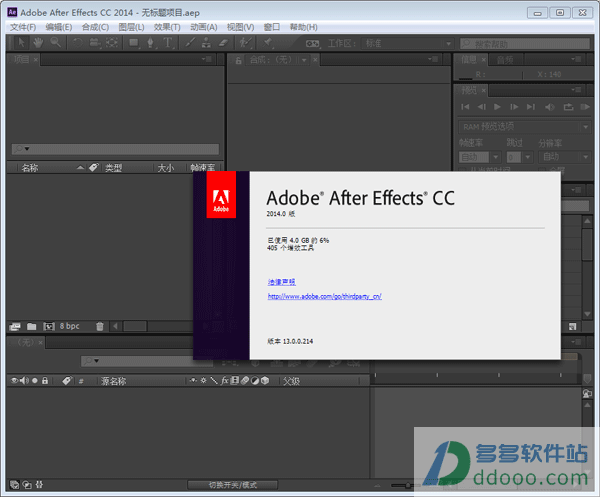The height and width of the screenshot is (497, 600).
Task: Click the adjustment layer switch column header
Action: pos(255,380)
